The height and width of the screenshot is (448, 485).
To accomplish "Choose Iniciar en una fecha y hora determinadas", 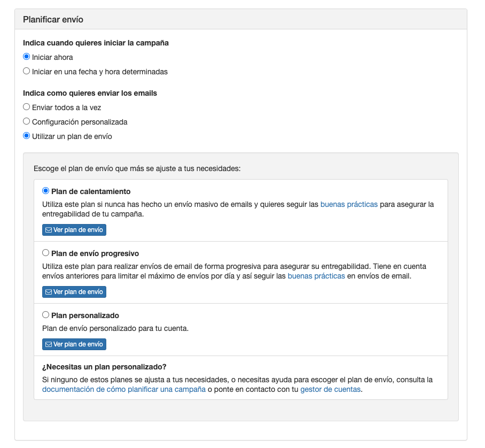I will click(x=26, y=71).
